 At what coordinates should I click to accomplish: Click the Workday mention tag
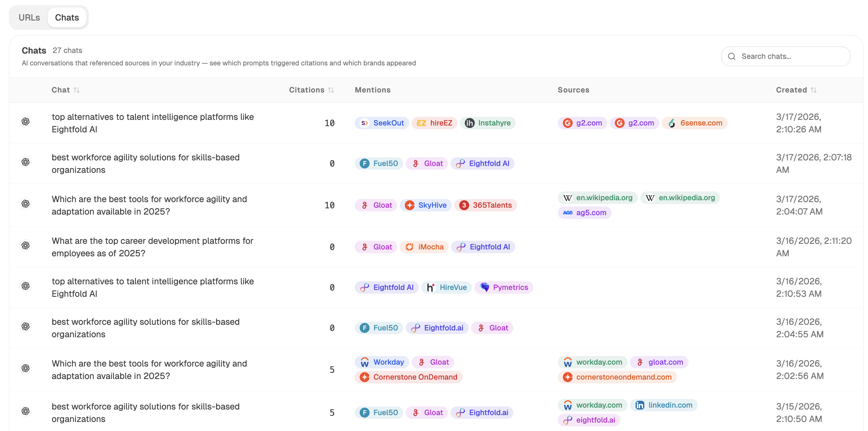[x=381, y=362]
